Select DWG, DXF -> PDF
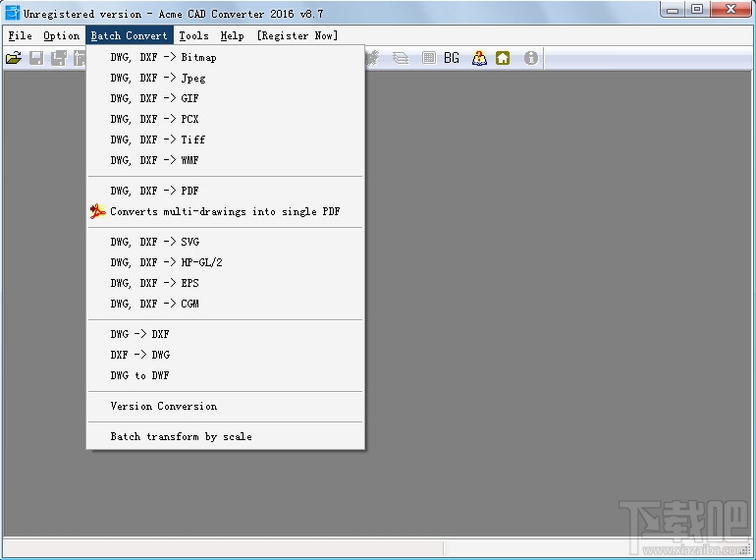Screen dimensions: 756x560 225,191
